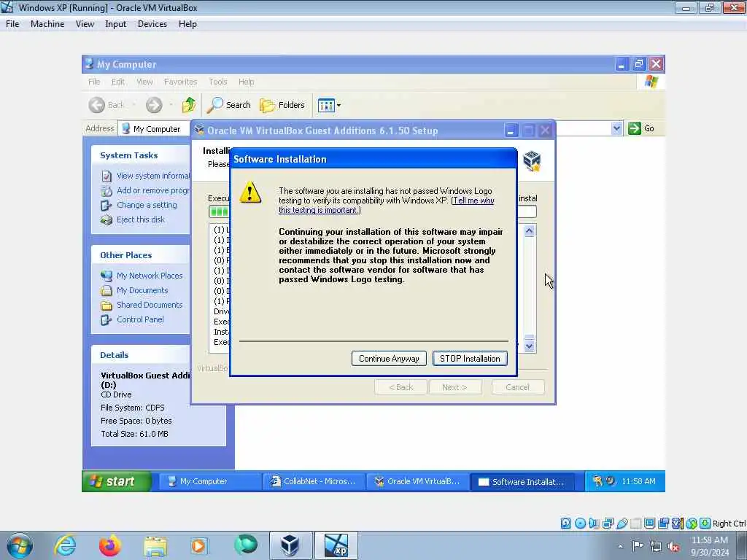Screen dimensions: 747x560
Task: Click host network icon in system tray
Action: [656, 547]
